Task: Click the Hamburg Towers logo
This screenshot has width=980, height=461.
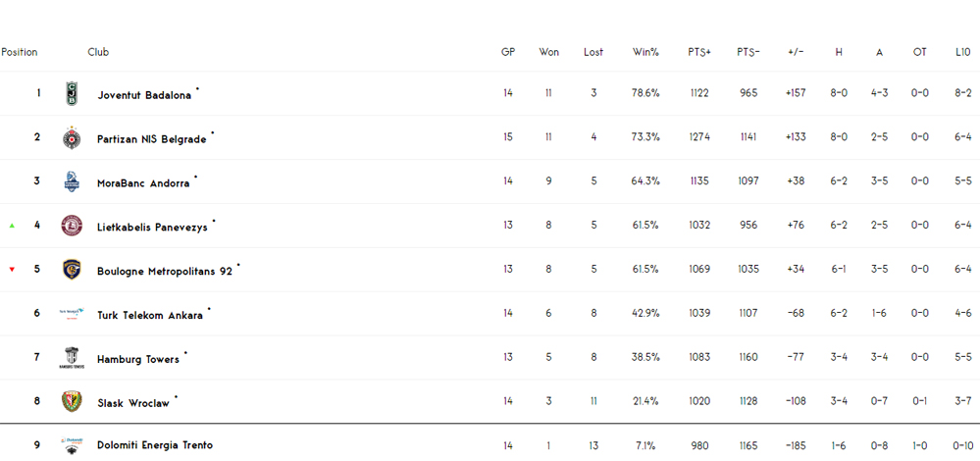Action: click(72, 358)
